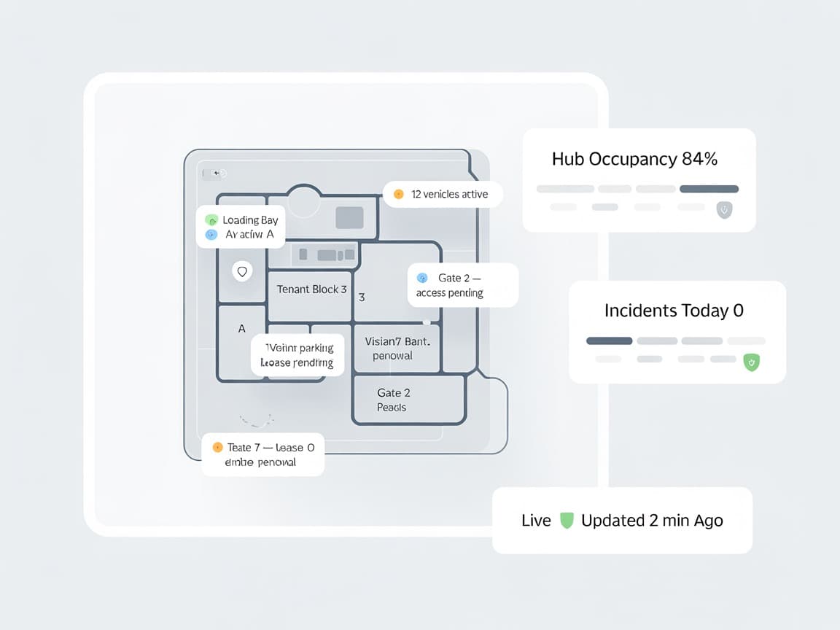Click the green shield in Incidents Today card

click(x=750, y=362)
